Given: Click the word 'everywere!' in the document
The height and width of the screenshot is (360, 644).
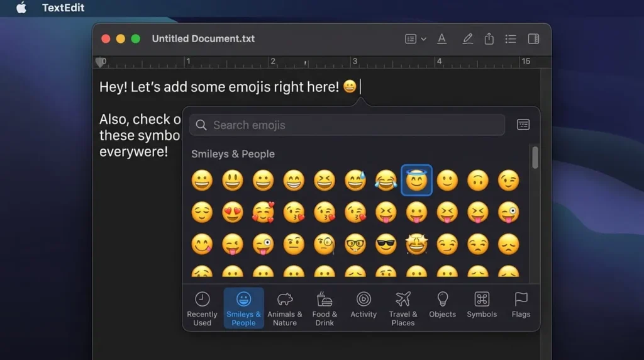Looking at the screenshot, I should click(x=133, y=152).
